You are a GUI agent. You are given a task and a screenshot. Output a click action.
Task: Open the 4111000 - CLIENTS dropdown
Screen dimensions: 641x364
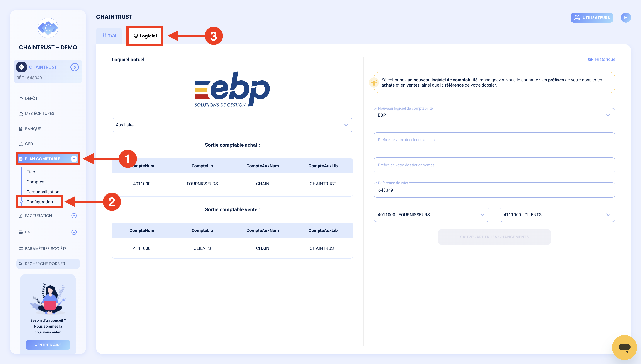[x=557, y=215]
